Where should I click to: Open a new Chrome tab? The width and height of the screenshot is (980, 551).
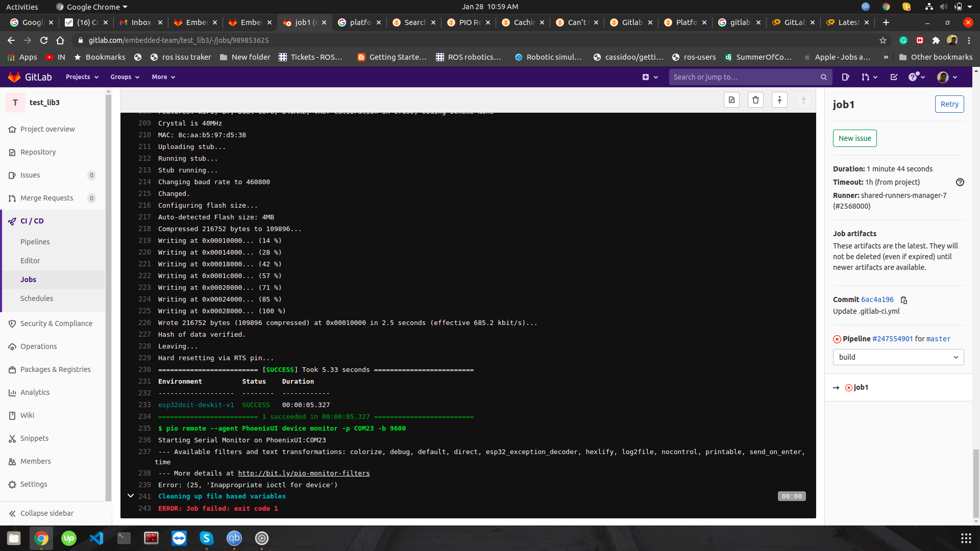[886, 22]
